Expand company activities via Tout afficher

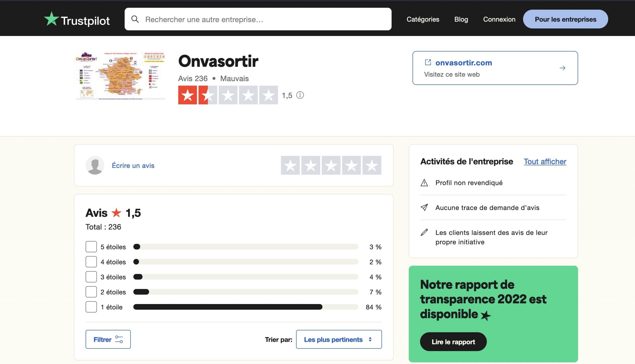pyautogui.click(x=545, y=161)
